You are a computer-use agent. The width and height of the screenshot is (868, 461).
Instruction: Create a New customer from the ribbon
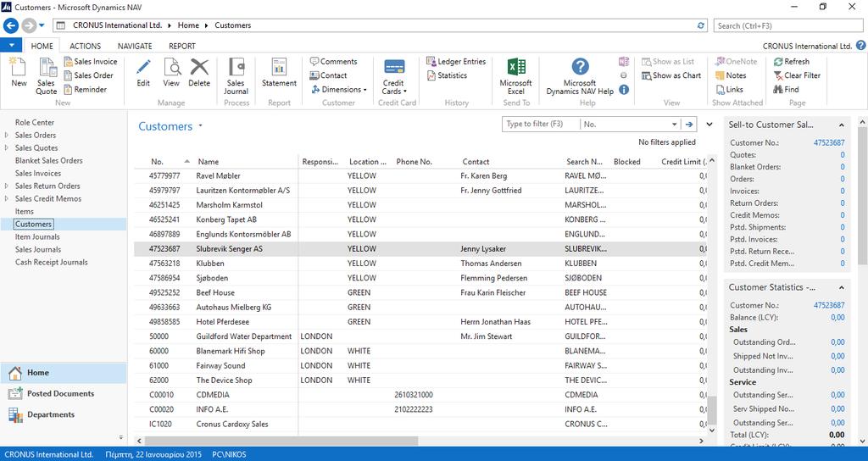click(19, 73)
